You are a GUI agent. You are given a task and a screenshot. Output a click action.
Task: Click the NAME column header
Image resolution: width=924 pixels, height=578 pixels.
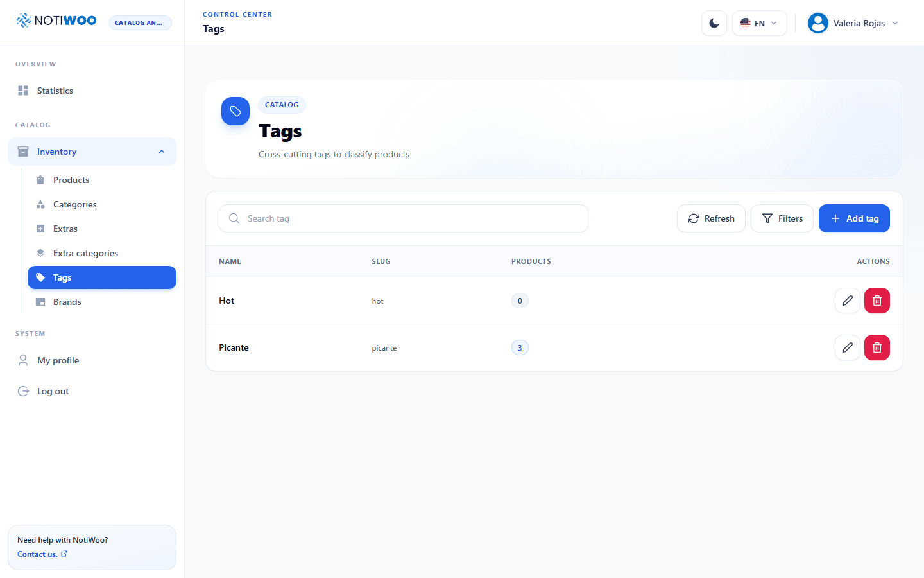[x=230, y=261]
